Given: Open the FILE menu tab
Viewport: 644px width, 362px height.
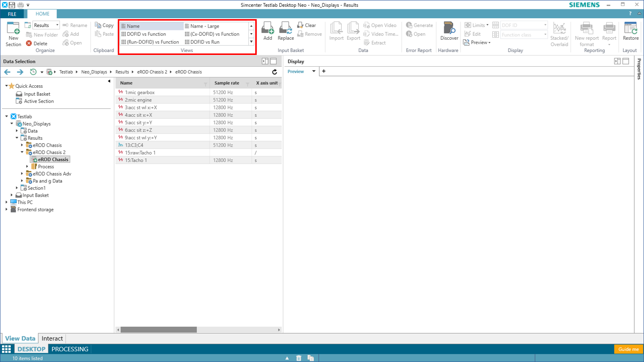Looking at the screenshot, I should pos(12,14).
